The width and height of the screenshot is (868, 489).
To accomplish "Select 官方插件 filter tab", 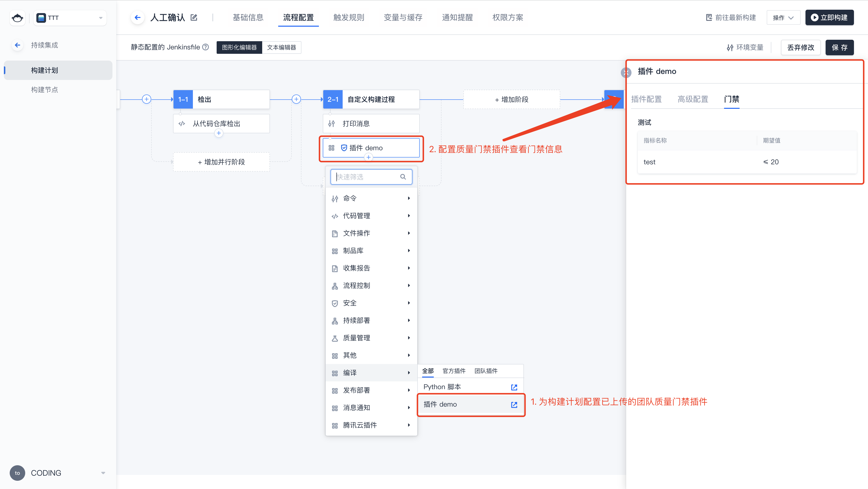I will 454,371.
